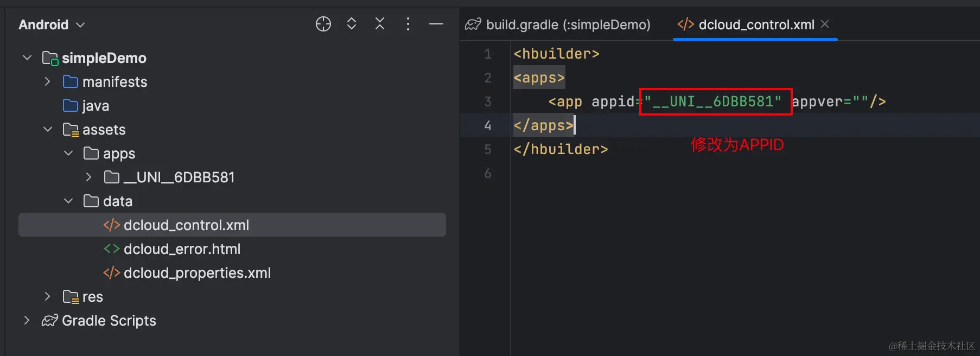Image resolution: width=980 pixels, height=356 pixels.
Task: Expand the __UNI__6DBB581 folder
Action: [x=89, y=177]
